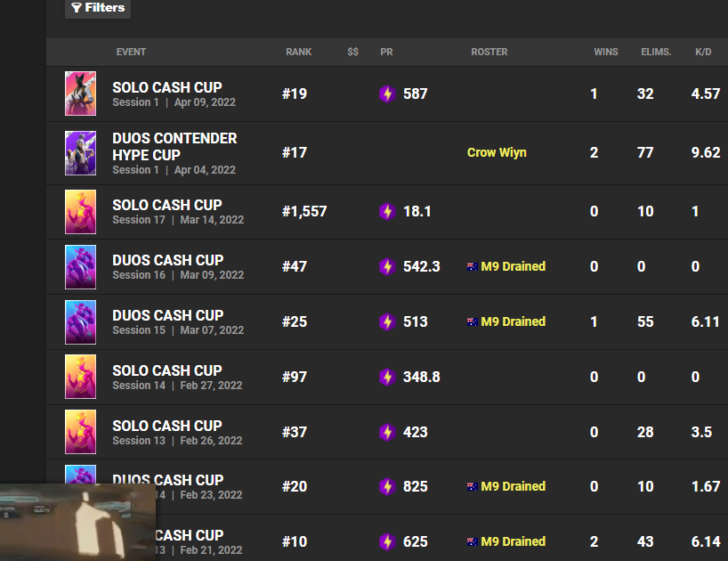Viewport: 728px width, 561px height.
Task: Click the flag icon on Duos Cash Cup Session 15 row
Action: (472, 321)
